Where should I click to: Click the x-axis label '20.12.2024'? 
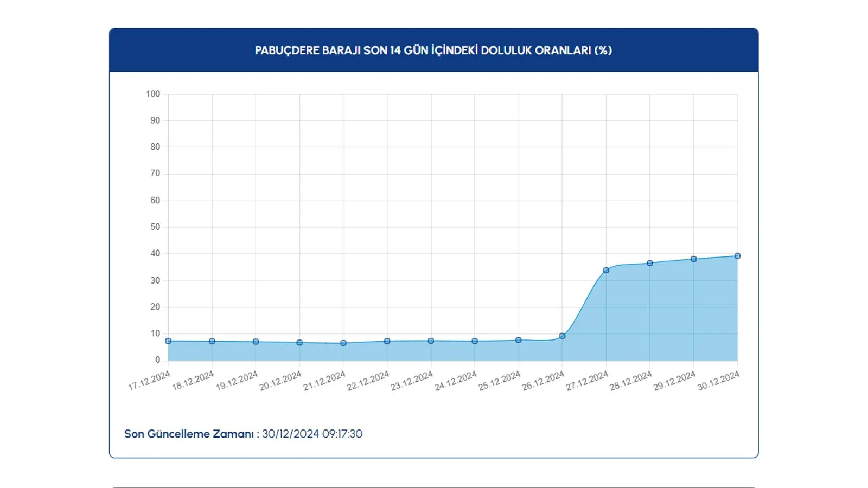click(x=280, y=381)
